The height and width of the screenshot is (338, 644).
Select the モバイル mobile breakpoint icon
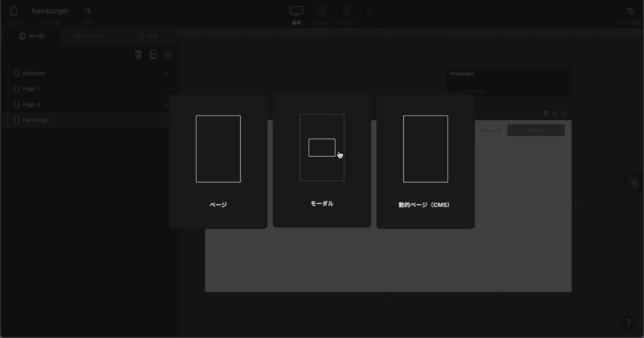tap(346, 11)
